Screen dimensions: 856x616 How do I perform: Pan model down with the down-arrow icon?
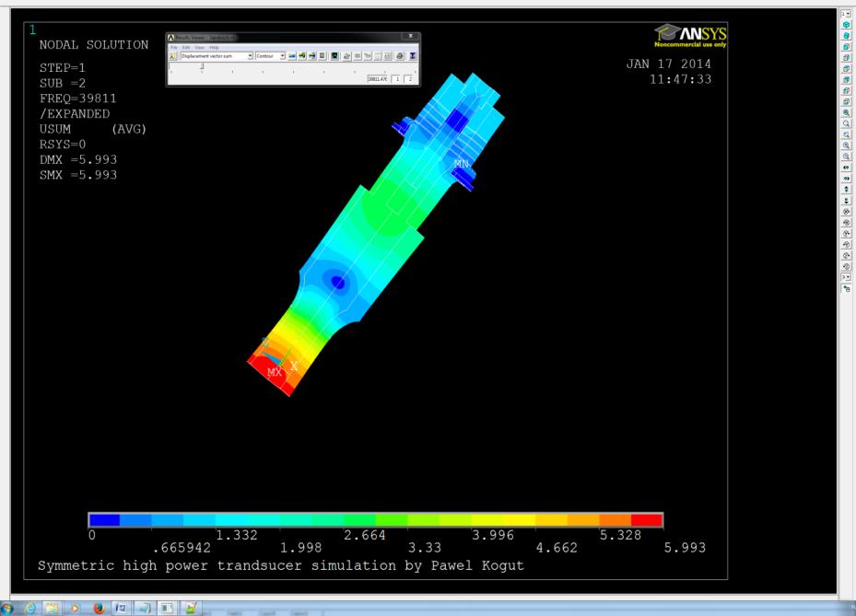pos(847,200)
